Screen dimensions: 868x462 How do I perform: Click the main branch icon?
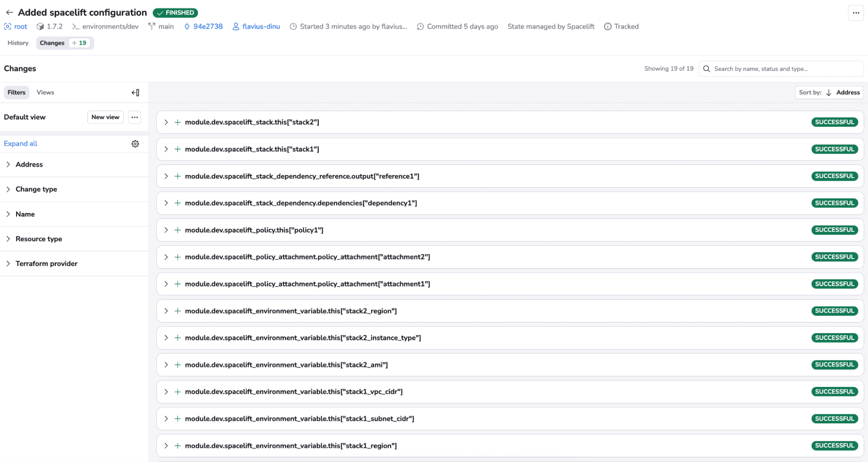(x=152, y=26)
